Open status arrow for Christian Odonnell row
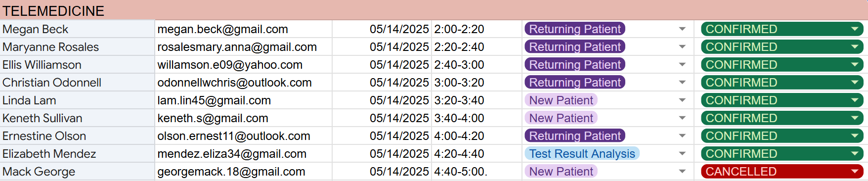This screenshot has height=181, width=868. click(x=855, y=83)
